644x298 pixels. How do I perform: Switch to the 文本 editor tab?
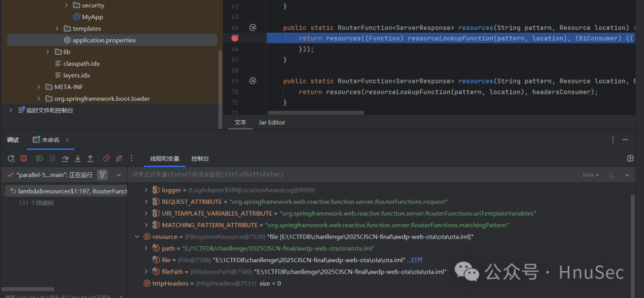(x=240, y=122)
